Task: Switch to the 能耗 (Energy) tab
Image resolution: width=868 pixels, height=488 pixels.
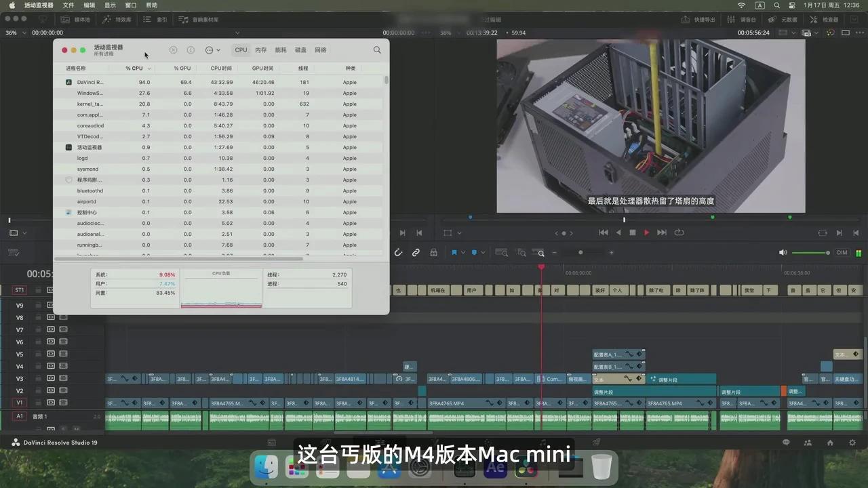Action: point(281,50)
